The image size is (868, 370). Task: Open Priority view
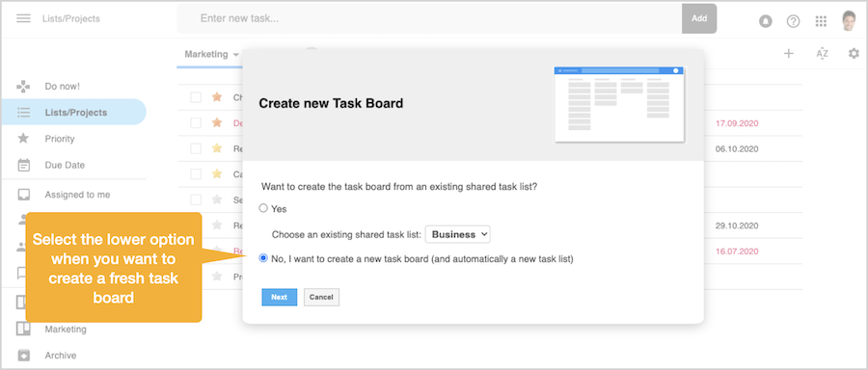60,139
